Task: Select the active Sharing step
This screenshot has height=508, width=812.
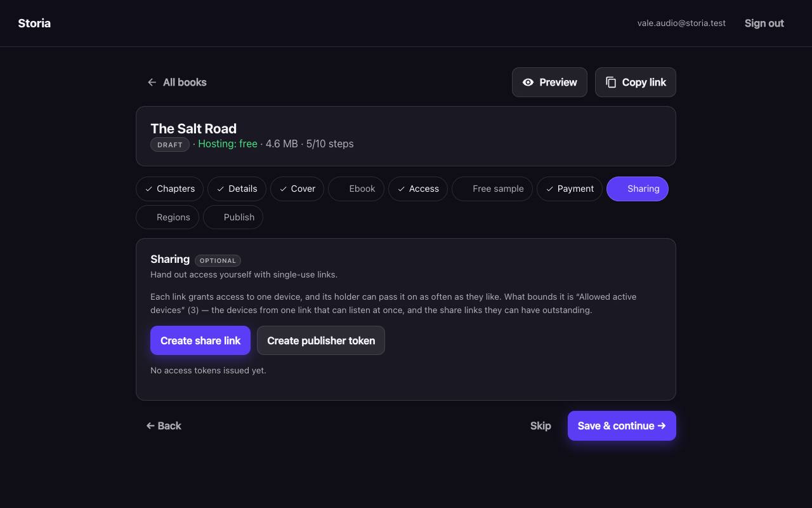Action: pyautogui.click(x=638, y=189)
